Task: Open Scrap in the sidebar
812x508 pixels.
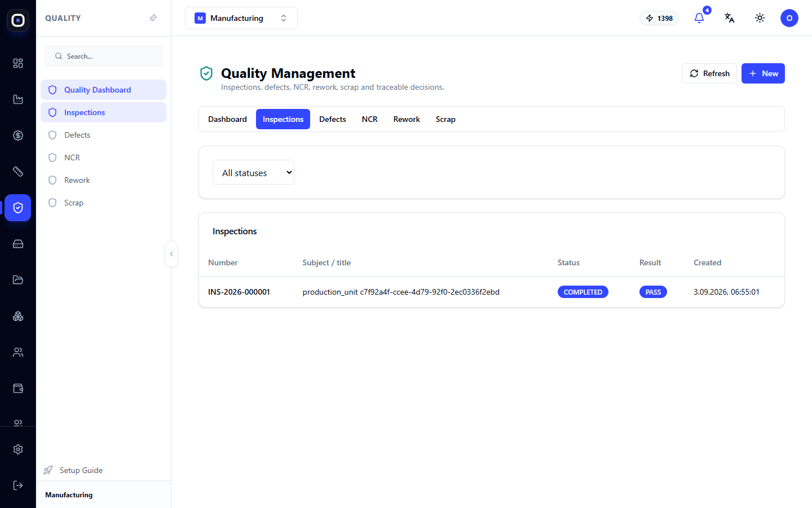Action: coord(103,203)
